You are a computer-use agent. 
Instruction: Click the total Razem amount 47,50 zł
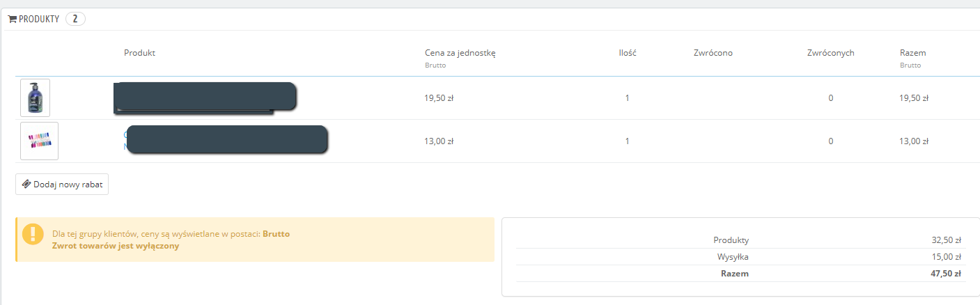coord(947,274)
